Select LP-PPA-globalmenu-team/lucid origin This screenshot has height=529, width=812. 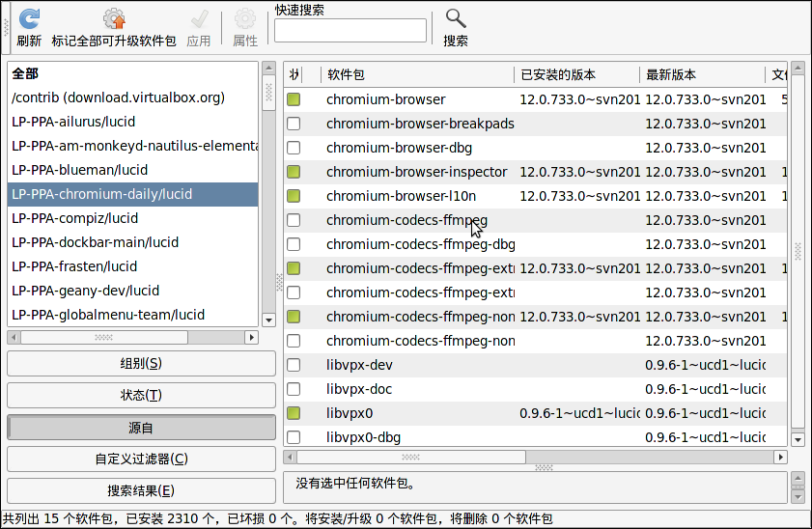[x=132, y=315]
